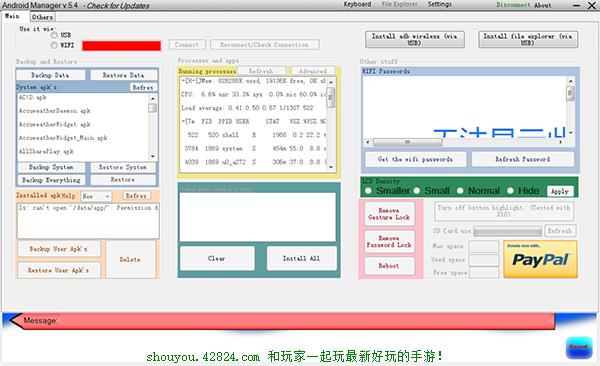Click Turn off button highlight button
Viewport: 600px width, 366px height.
click(x=504, y=211)
